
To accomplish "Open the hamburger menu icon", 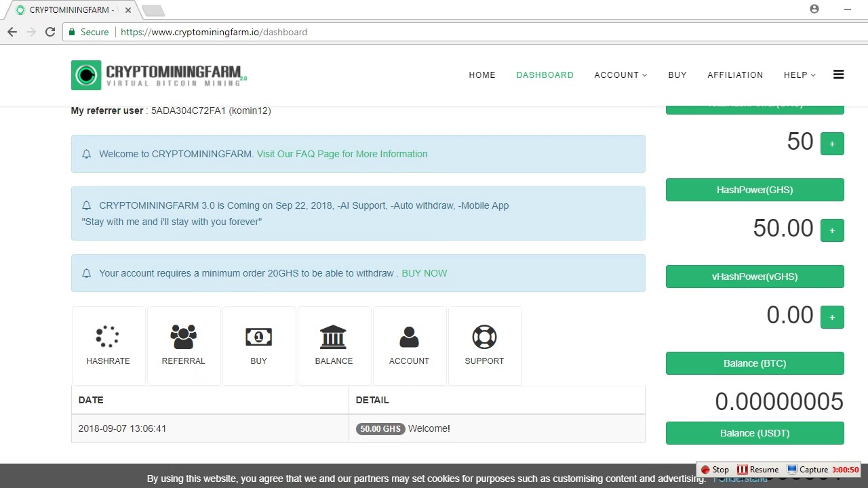I will coord(838,75).
